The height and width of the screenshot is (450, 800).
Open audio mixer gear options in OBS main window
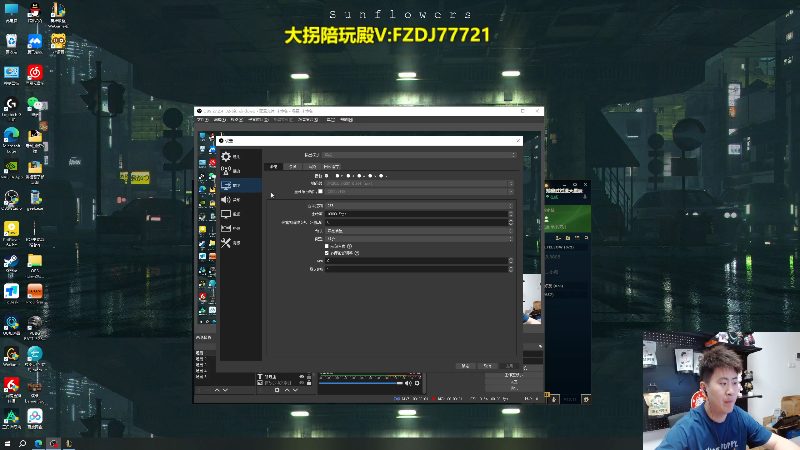[417, 383]
